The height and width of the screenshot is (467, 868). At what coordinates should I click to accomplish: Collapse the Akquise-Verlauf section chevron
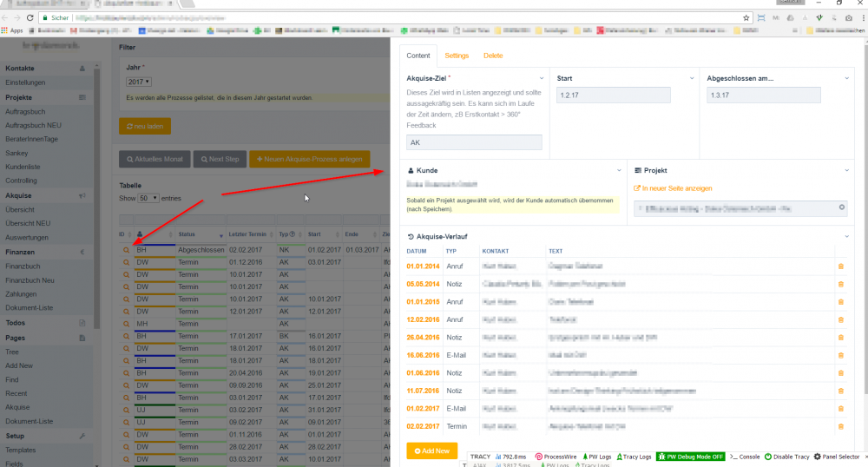coord(845,235)
